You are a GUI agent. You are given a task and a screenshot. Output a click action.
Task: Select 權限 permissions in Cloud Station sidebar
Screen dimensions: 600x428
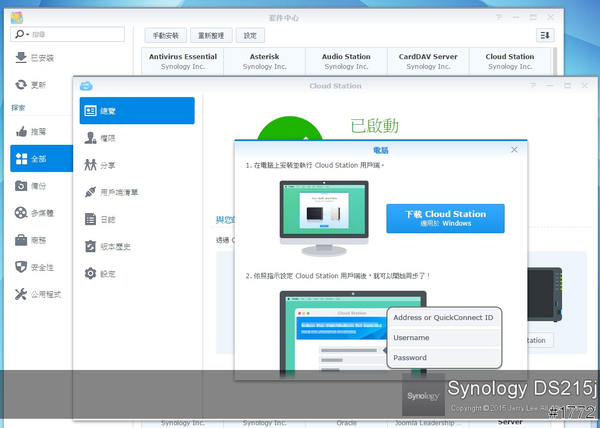pos(136,137)
